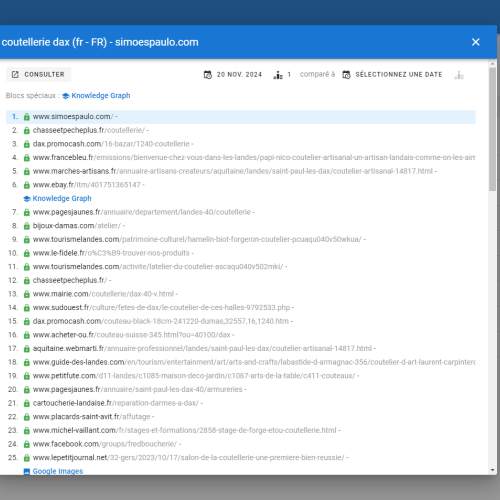Viewport: 500px width, 500px height.
Task: Open www.francebleu.fr emissions result
Action: (254, 157)
